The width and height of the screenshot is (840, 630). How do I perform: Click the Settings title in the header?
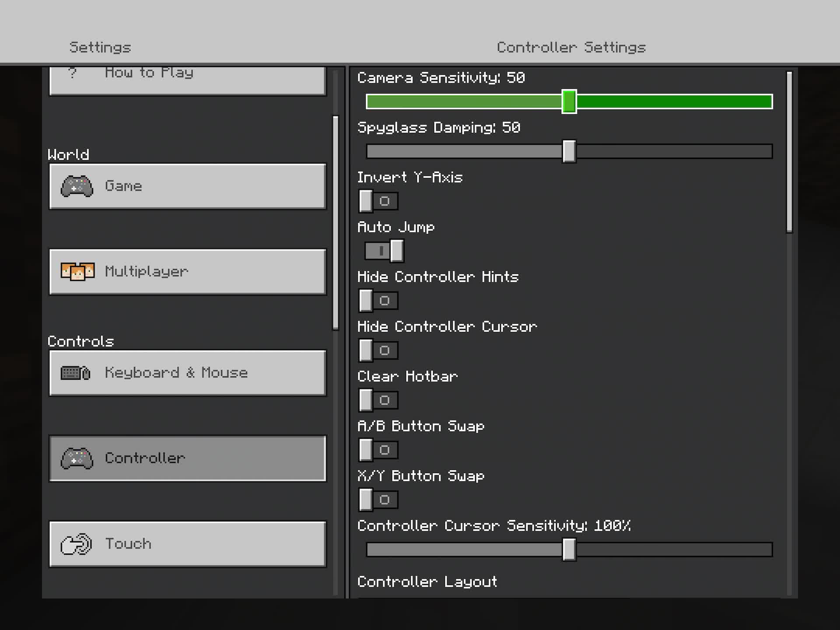(100, 47)
